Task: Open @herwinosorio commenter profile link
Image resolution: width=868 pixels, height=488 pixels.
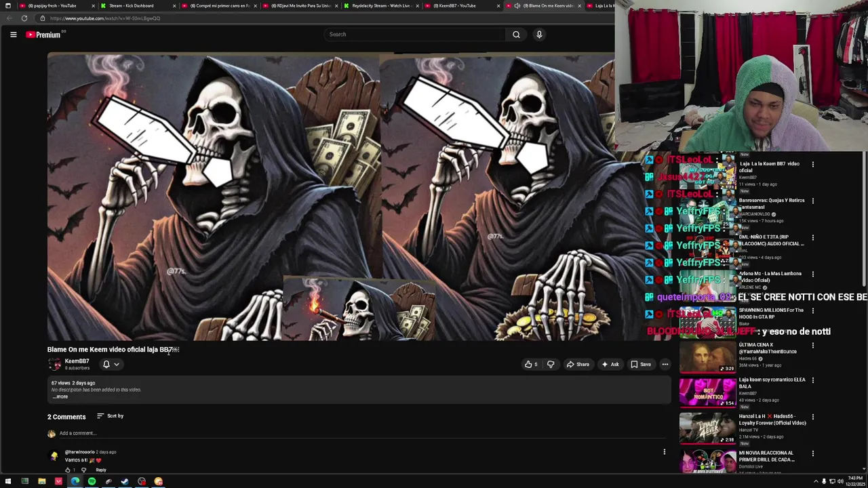Action: coord(80,452)
